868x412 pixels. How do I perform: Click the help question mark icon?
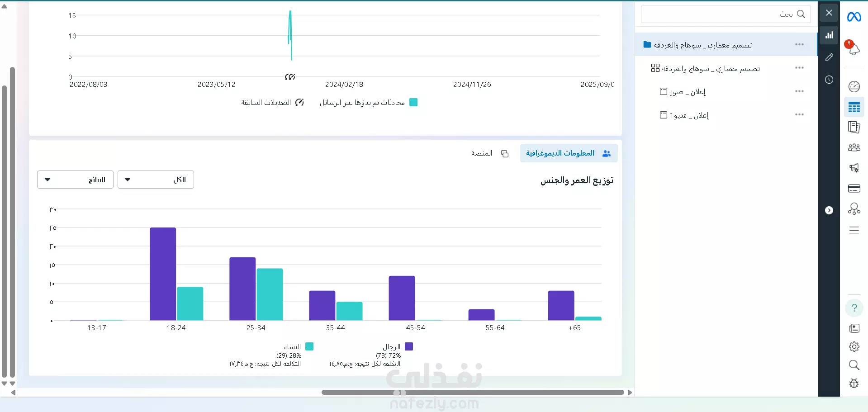pyautogui.click(x=854, y=308)
